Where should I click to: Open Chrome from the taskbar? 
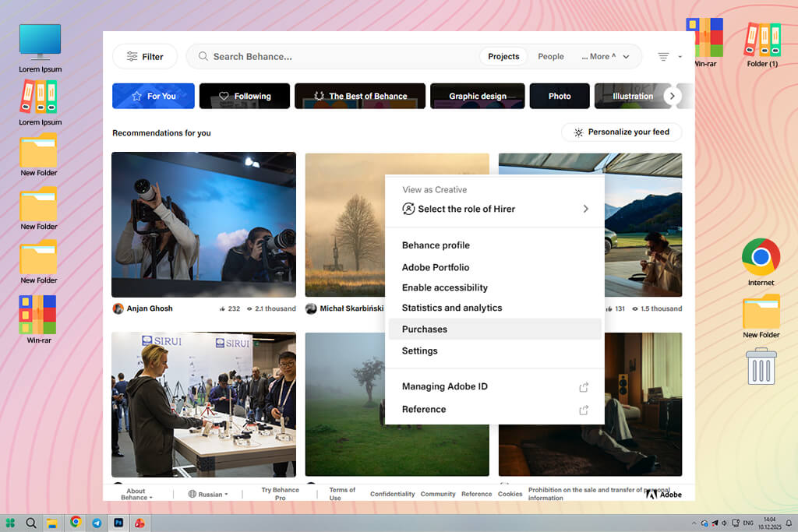click(x=76, y=522)
